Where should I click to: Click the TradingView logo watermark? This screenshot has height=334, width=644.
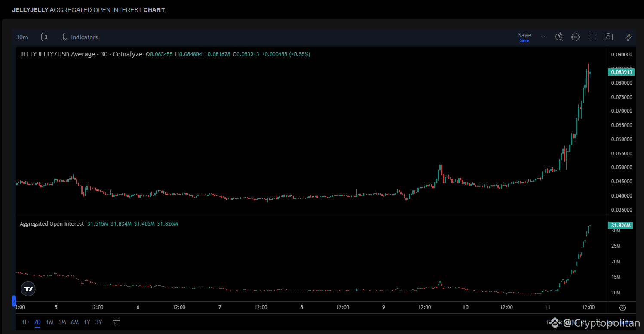(28, 289)
